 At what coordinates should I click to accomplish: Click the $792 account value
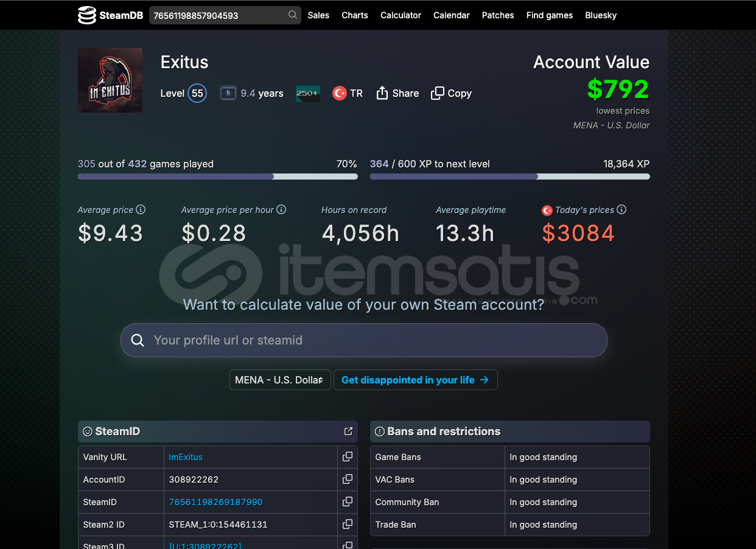(x=618, y=89)
